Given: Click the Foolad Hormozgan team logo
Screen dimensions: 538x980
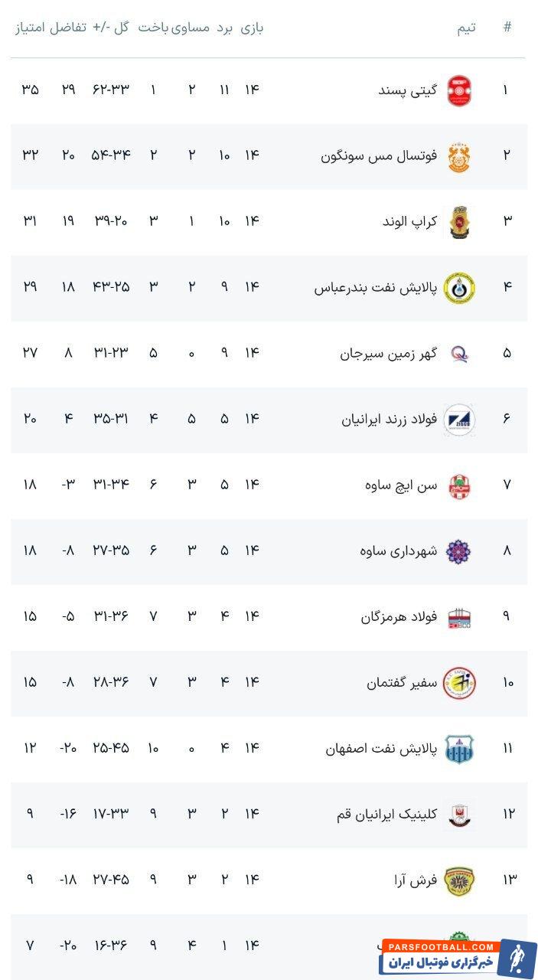Looking at the screenshot, I should coord(458,617).
